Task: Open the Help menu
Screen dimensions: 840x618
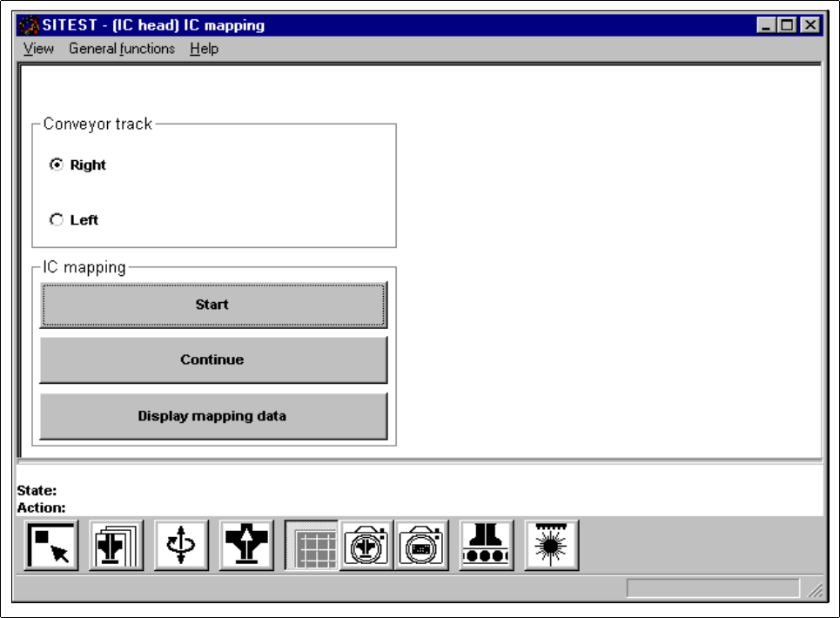Action: 204,49
